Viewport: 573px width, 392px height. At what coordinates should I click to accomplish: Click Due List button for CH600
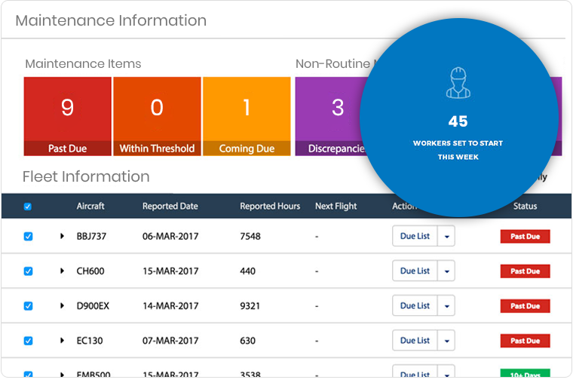coord(415,271)
